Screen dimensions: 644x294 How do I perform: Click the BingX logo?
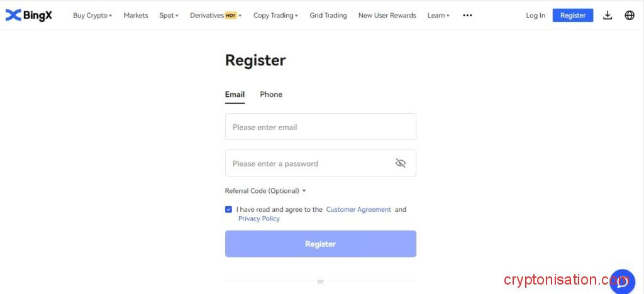point(29,15)
